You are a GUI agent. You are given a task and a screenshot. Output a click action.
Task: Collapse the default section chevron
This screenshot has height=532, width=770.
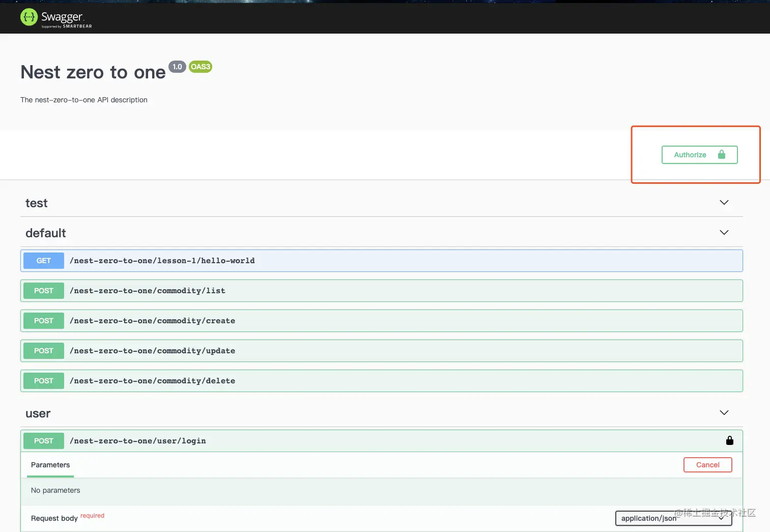(724, 233)
